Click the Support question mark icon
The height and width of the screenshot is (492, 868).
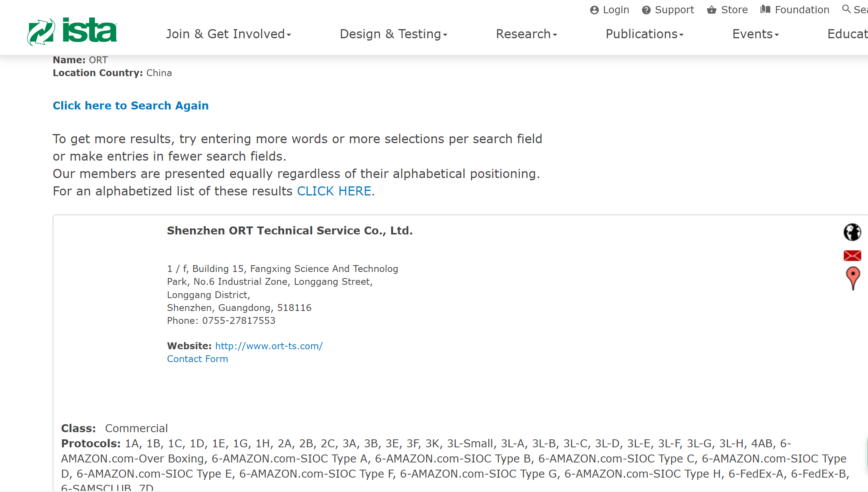(x=646, y=10)
